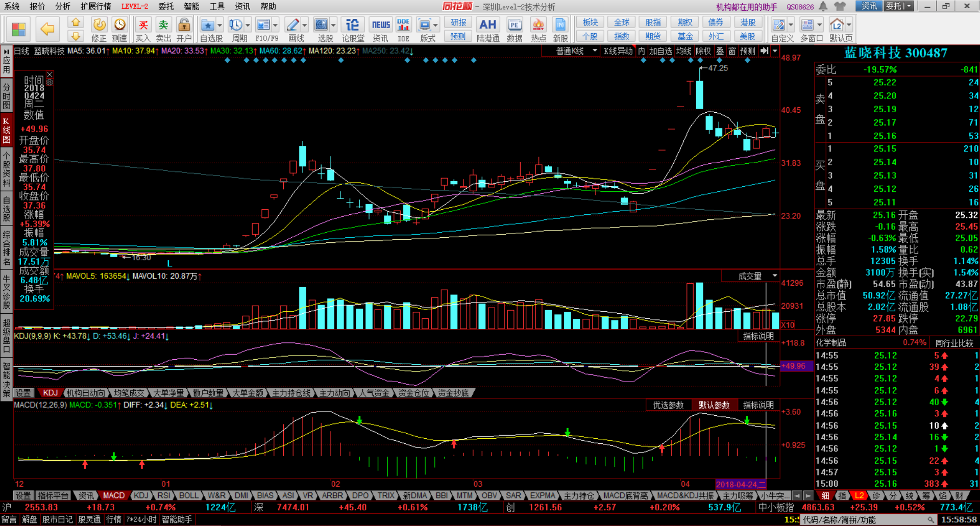The width and height of the screenshot is (980, 526).
Task: Expand the 周期 dropdown arrow
Action: pos(248,25)
